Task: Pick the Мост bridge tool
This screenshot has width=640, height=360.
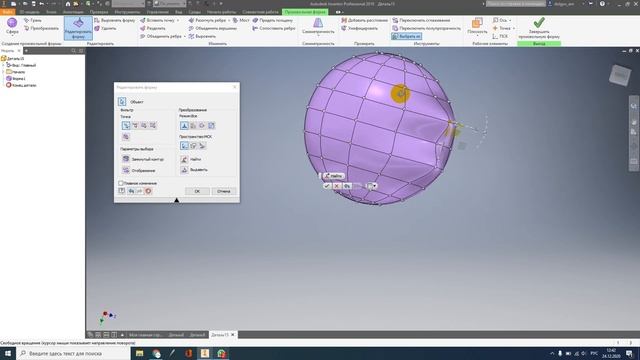Action: [241, 20]
